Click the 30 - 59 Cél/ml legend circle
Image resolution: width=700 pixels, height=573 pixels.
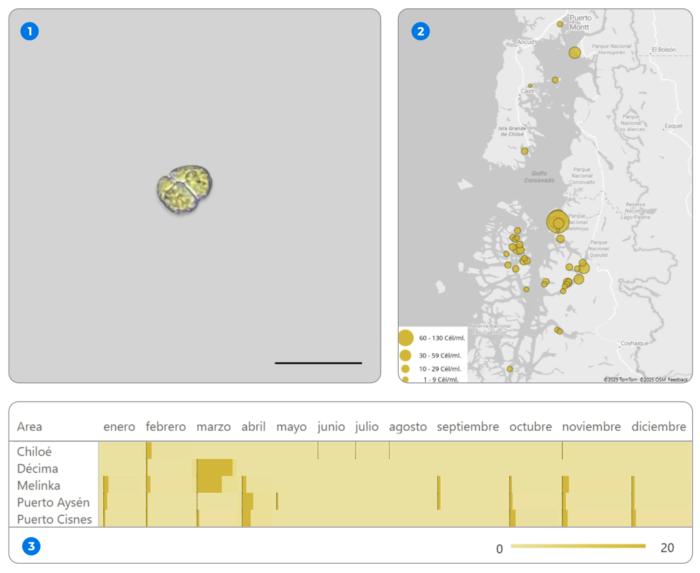point(405,355)
